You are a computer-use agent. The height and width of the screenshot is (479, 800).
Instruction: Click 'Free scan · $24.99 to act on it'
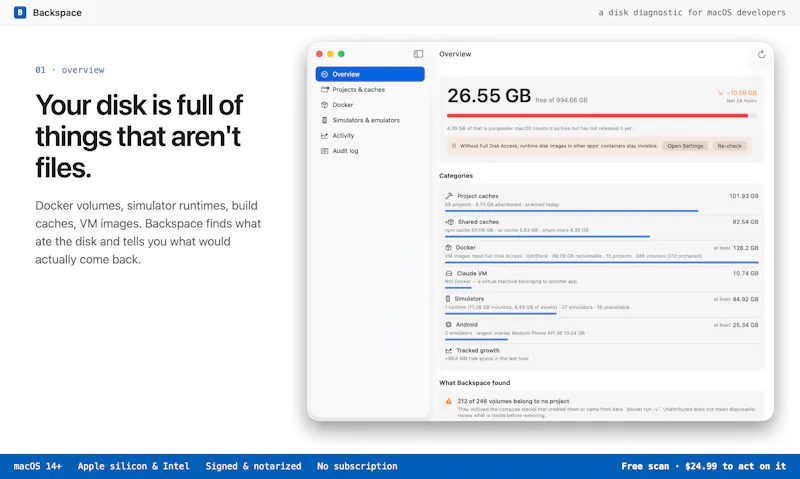click(x=704, y=466)
